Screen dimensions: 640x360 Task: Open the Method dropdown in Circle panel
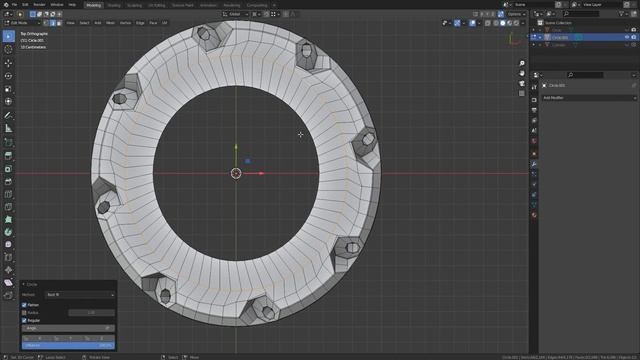(x=80, y=295)
